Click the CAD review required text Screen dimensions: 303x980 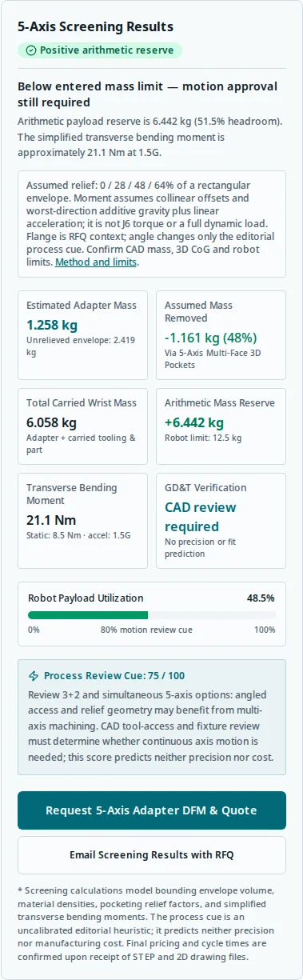pos(201,517)
